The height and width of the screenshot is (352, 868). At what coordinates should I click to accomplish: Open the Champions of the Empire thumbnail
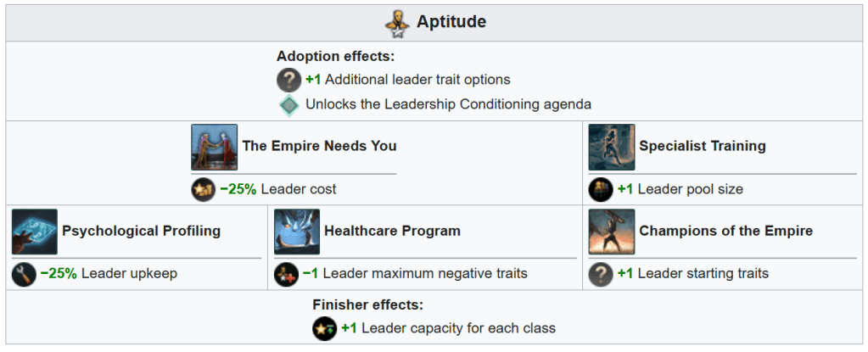pyautogui.click(x=611, y=232)
